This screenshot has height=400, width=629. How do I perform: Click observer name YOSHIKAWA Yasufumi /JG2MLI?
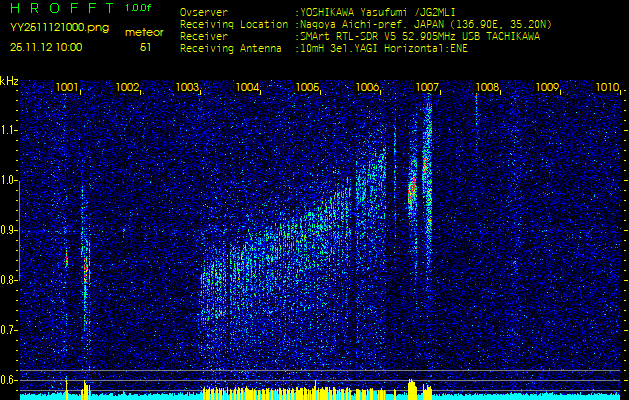coord(375,13)
